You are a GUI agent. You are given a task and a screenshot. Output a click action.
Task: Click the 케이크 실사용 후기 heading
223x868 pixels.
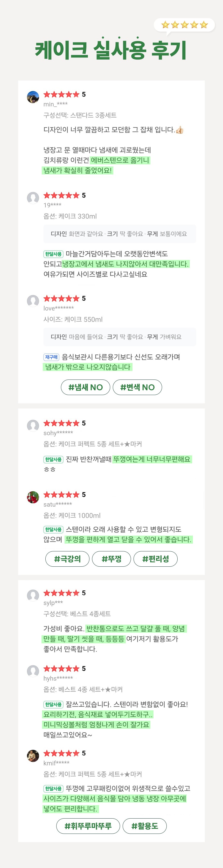[x=111, y=50]
